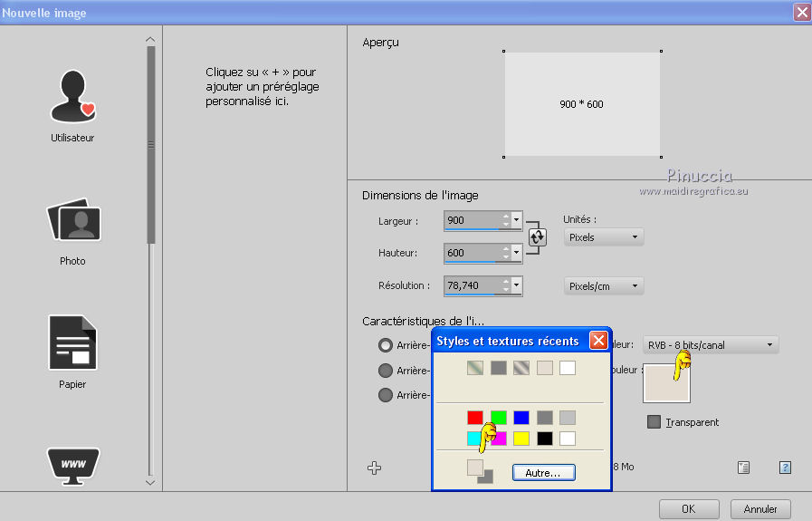Pick the recent striped gray pattern swatch

[x=521, y=368]
